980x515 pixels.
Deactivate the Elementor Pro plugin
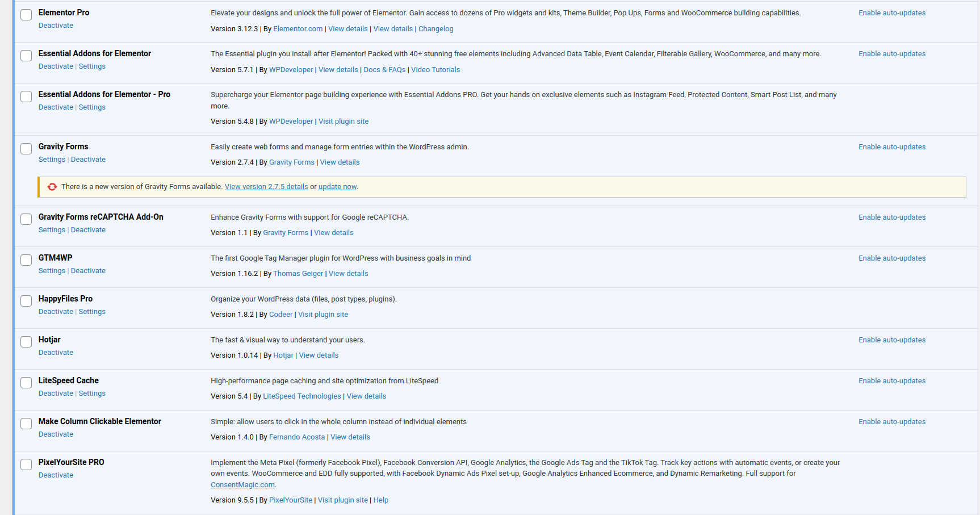coord(56,26)
